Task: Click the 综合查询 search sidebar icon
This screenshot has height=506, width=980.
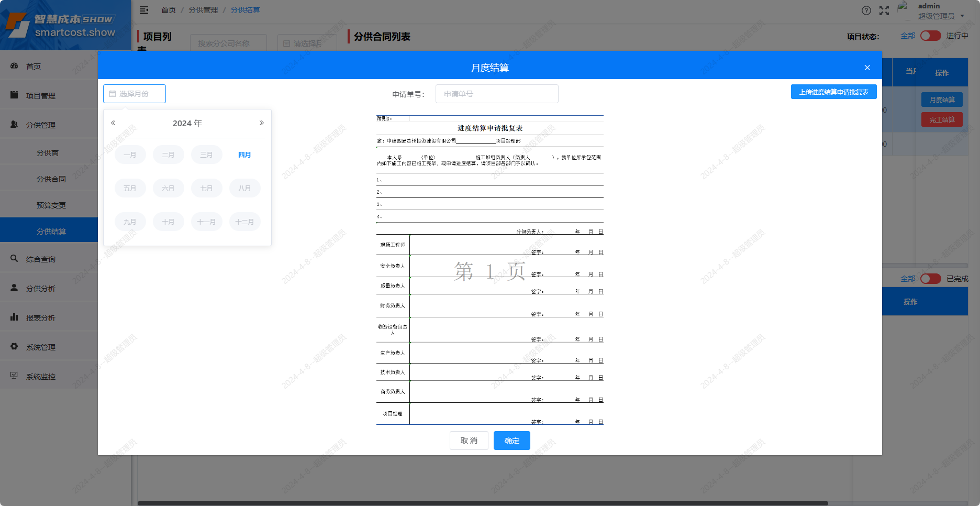Action: click(x=14, y=259)
